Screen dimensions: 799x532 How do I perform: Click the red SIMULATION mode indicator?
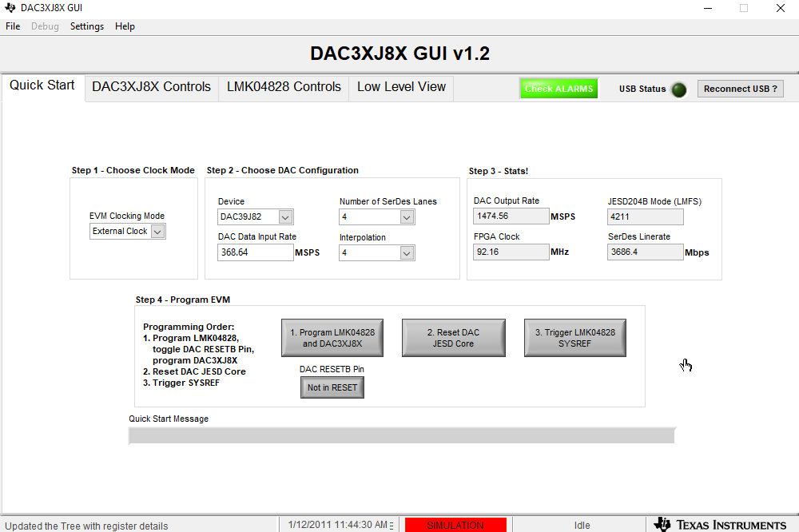click(x=455, y=525)
